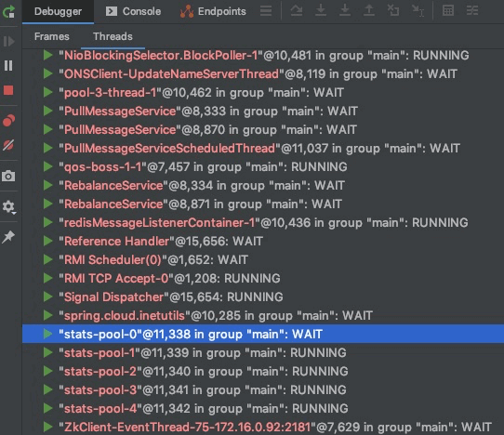The width and height of the screenshot is (504, 435).
Task: Click the toolbar layout lines icon
Action: coord(266,11)
